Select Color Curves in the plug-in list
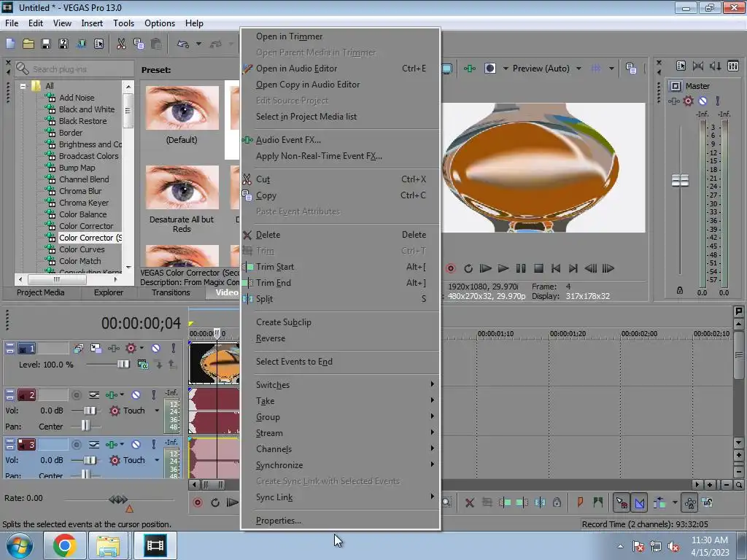Screen dimensions: 747x560 [82, 249]
